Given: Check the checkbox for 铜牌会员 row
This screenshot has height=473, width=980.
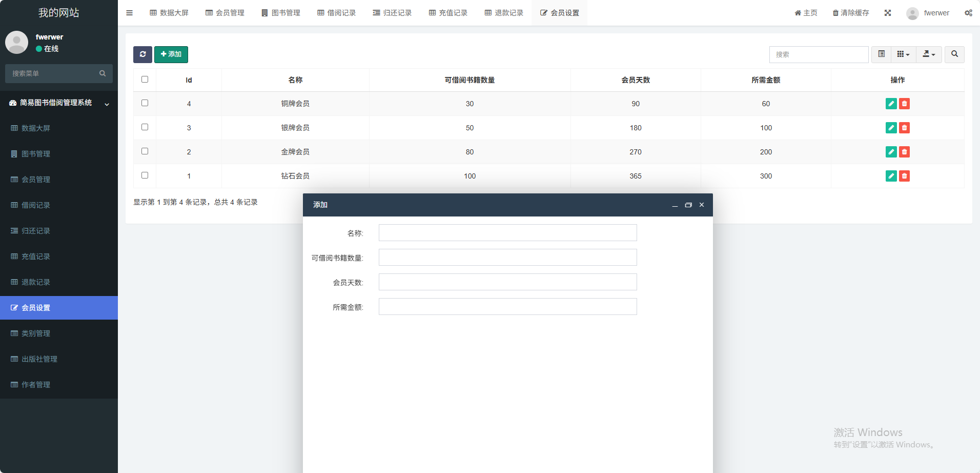Looking at the screenshot, I should coord(145,103).
